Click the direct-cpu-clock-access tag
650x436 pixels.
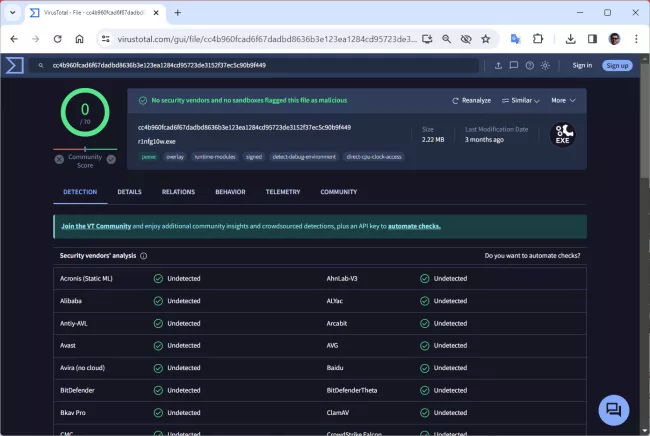tap(374, 157)
